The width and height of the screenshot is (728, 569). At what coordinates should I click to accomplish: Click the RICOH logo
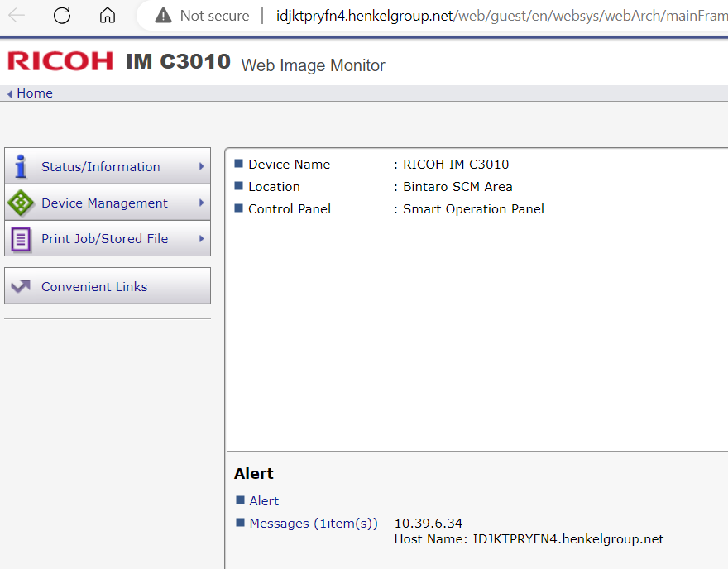[60, 61]
